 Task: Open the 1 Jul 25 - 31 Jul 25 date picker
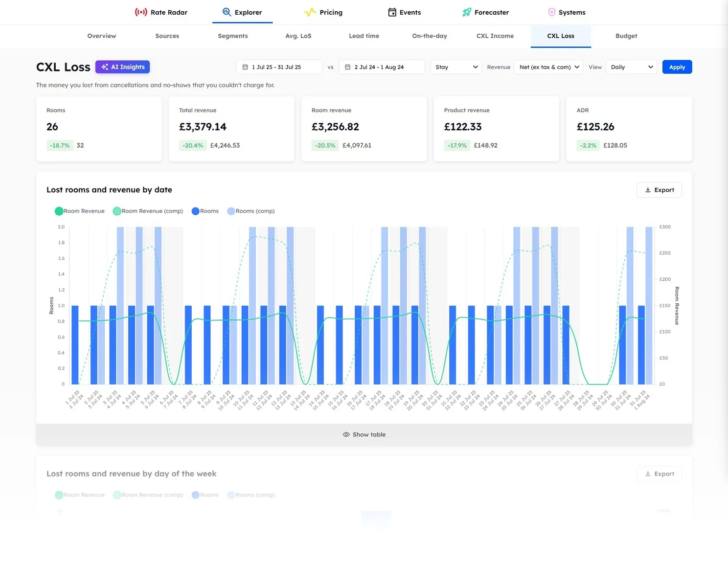tap(279, 67)
